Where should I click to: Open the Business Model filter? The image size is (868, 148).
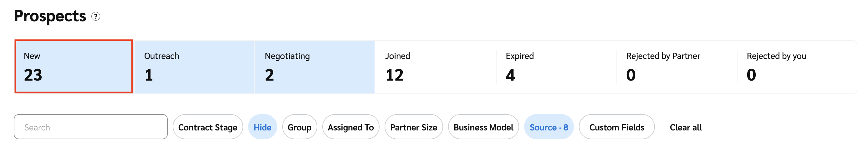pyautogui.click(x=483, y=127)
